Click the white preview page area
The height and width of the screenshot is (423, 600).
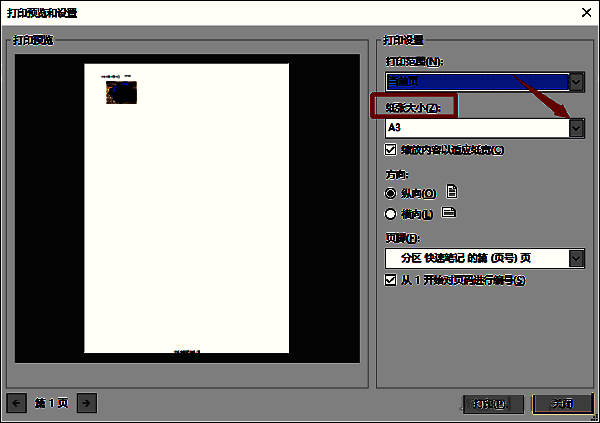(186, 220)
